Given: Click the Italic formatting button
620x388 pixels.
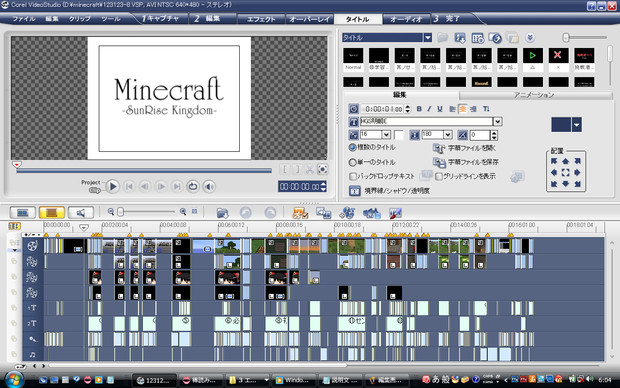Looking at the screenshot, I should pos(429,109).
